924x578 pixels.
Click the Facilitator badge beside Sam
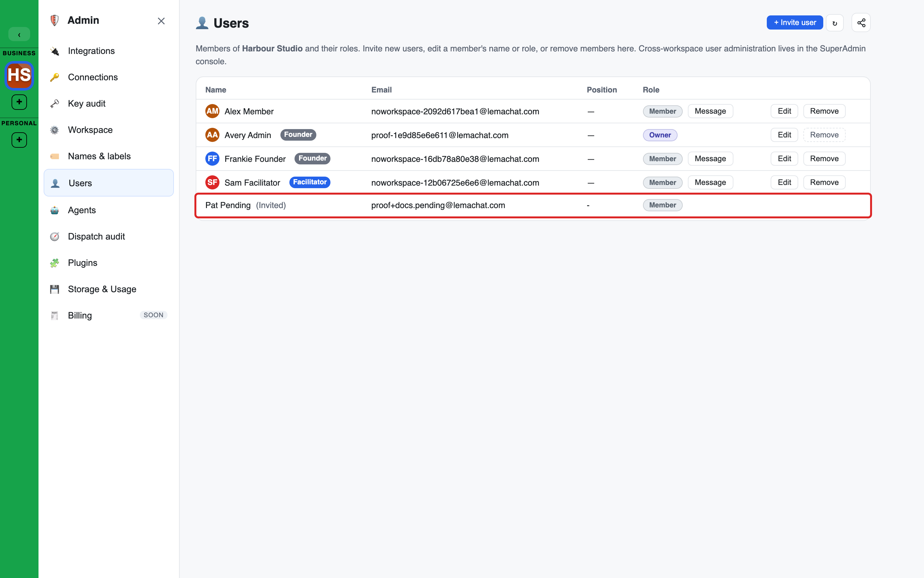310,182
